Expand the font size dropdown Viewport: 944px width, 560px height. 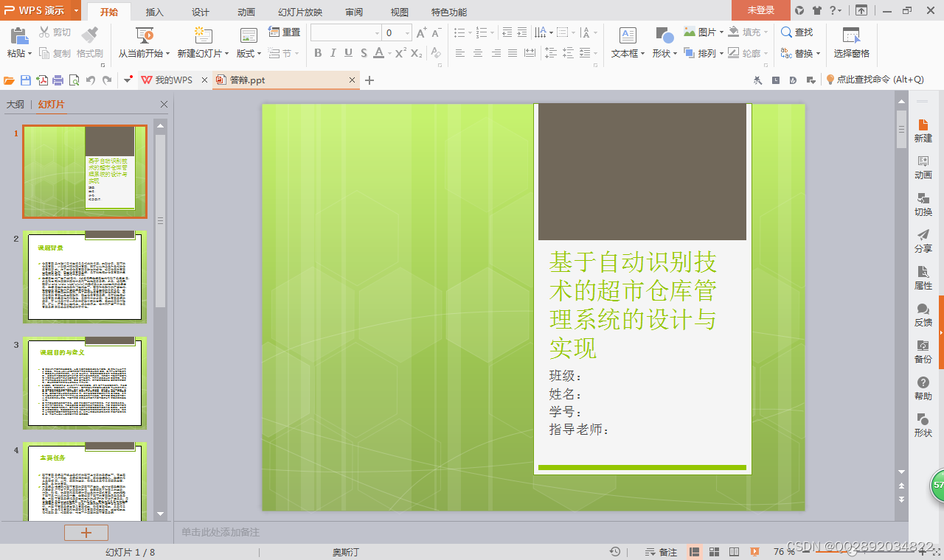point(406,32)
